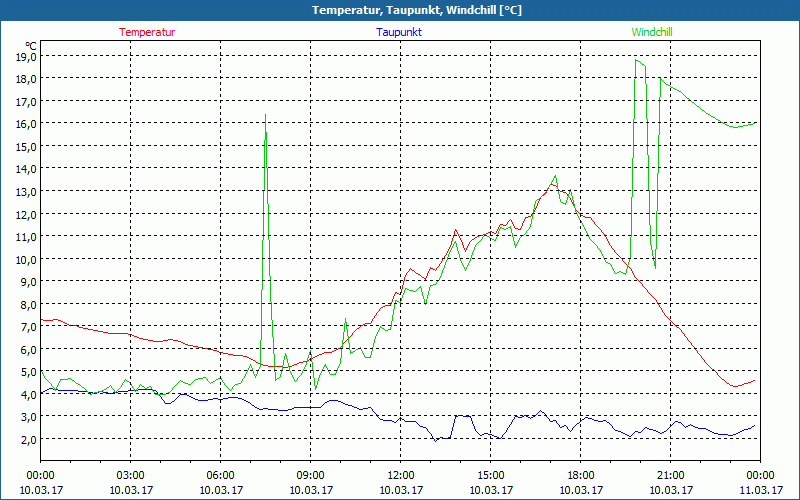This screenshot has width=800, height=500.
Task: Click the 15:00 time label on x-axis
Action: 490,476
